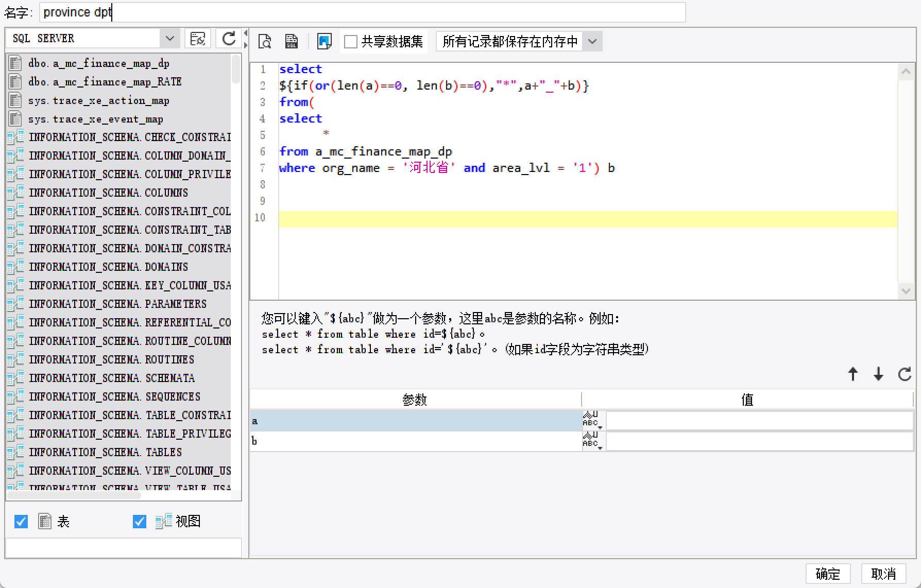Click the 取消 button
Screen dimensions: 921x588
click(883, 574)
